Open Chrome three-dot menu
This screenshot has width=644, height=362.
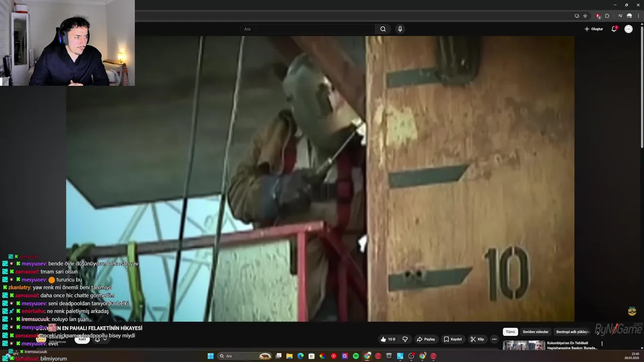[638, 16]
